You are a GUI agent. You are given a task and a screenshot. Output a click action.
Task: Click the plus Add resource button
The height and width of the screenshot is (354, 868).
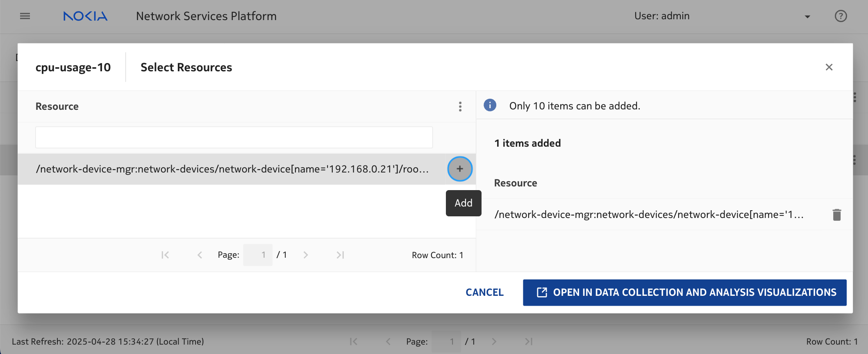click(x=460, y=169)
